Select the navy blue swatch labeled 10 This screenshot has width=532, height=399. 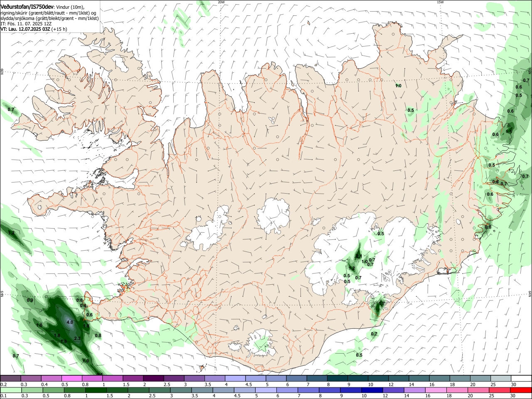pos(372,390)
